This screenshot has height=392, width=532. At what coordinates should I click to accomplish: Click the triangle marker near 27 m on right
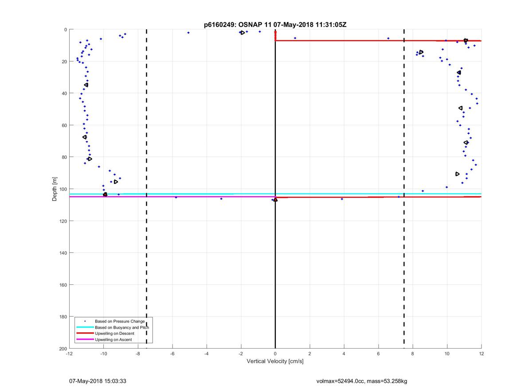(459, 72)
